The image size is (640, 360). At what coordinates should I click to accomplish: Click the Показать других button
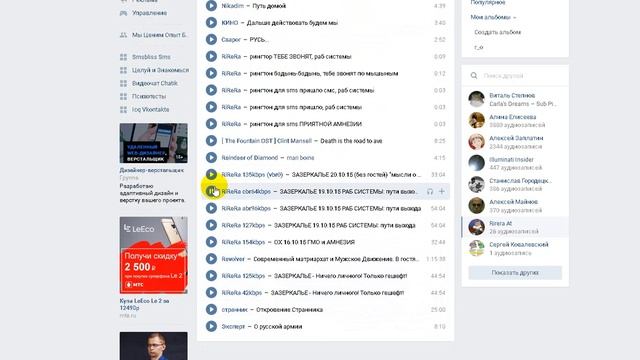(x=515, y=273)
